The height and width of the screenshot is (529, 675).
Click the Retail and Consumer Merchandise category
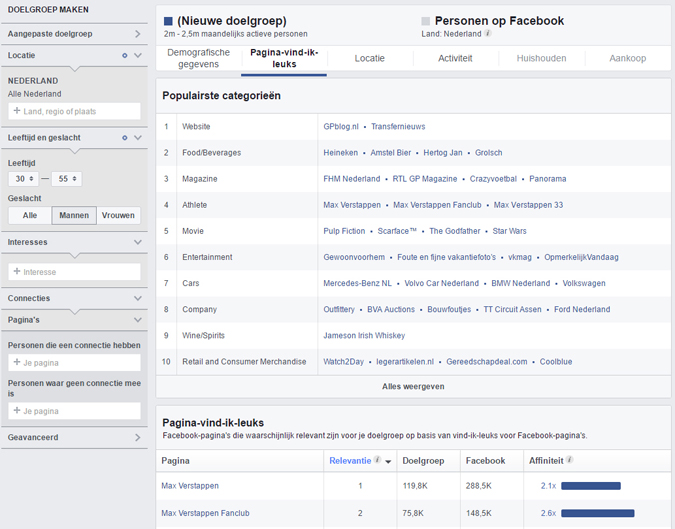coord(244,362)
